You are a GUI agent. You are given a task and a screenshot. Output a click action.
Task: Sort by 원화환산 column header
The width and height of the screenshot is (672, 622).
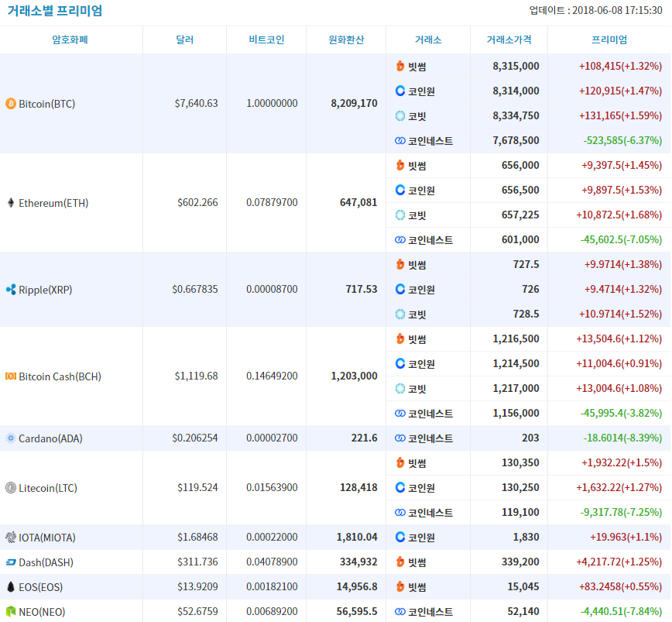coord(346,40)
